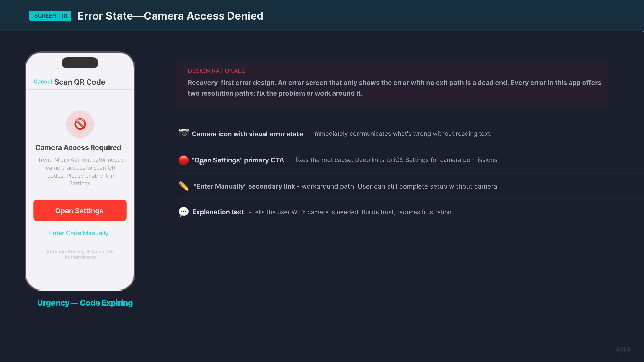The height and width of the screenshot is (362, 644).
Task: Click the red prohibited camera access icon
Action: click(80, 124)
